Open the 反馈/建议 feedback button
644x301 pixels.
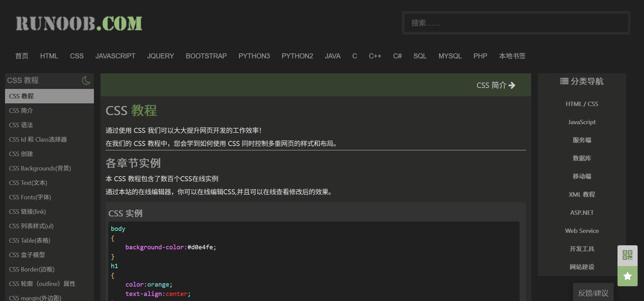point(593,293)
